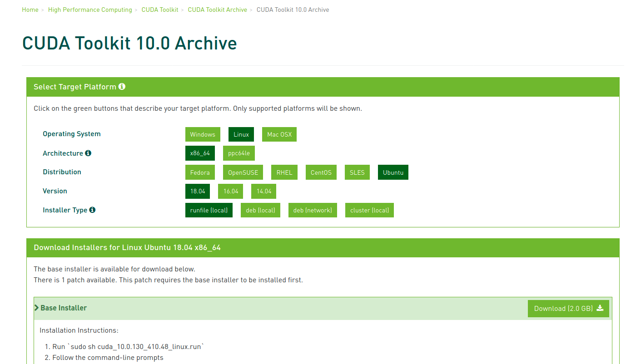Choose the deb (network) installer type
This screenshot has width=626, height=364.
(313, 210)
